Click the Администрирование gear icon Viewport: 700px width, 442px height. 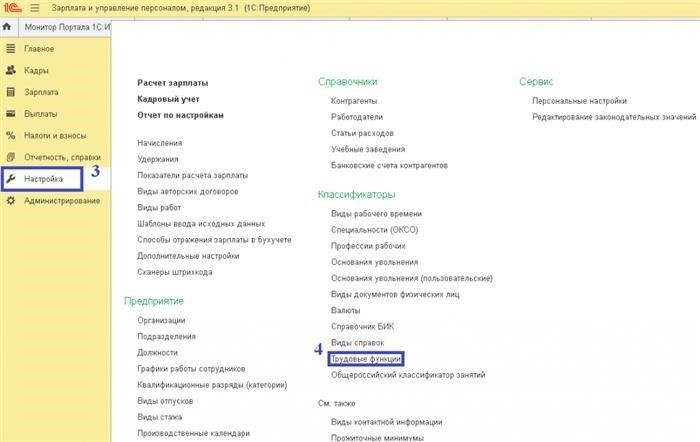pyautogui.click(x=11, y=200)
